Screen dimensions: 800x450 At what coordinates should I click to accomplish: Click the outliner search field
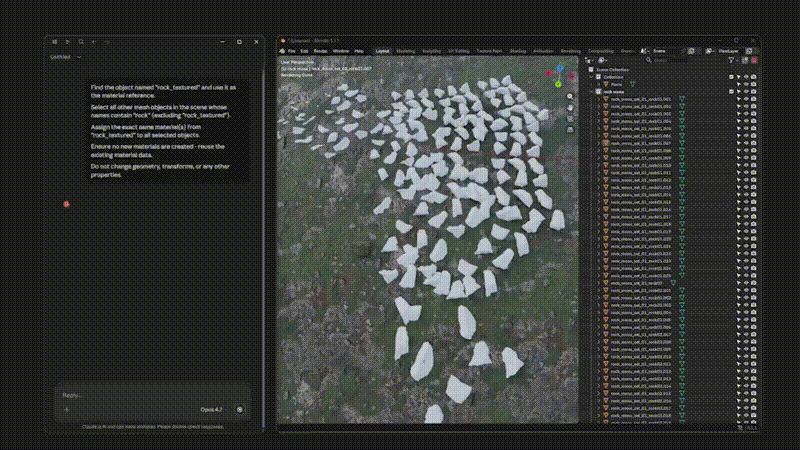click(666, 60)
